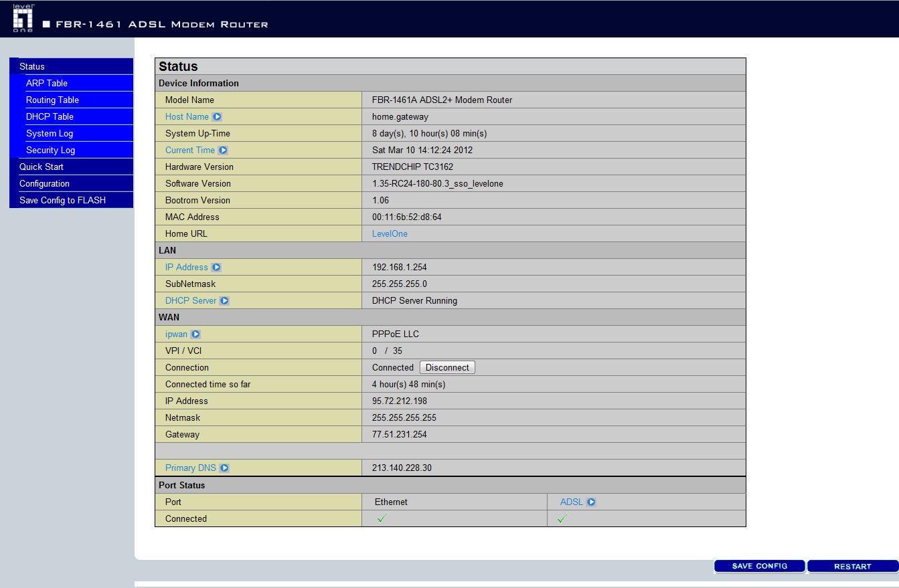Click the primary DNS value 213.140.228.30
899x588 pixels.
tap(402, 468)
